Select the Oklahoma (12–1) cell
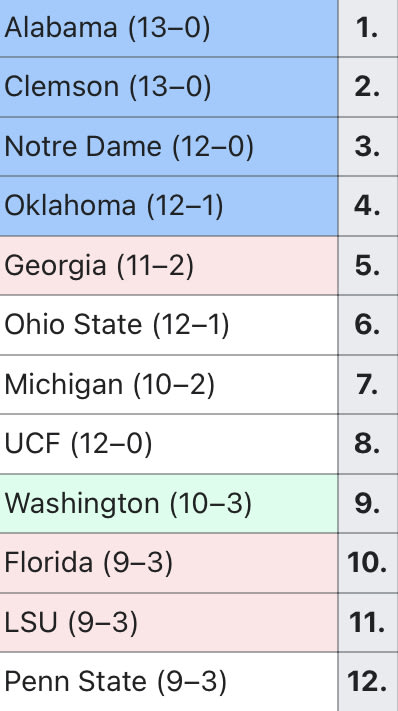Screen dimensions: 398x711 [169, 206]
